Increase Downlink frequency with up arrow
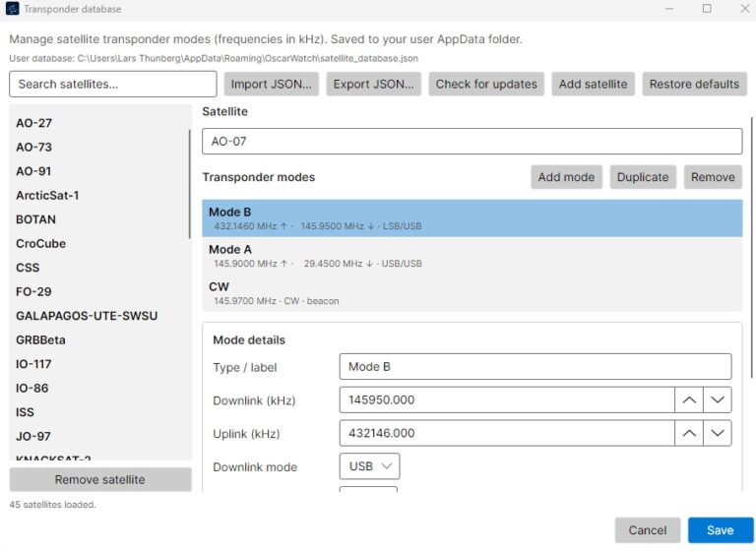This screenshot has width=756, height=551. coord(689,399)
